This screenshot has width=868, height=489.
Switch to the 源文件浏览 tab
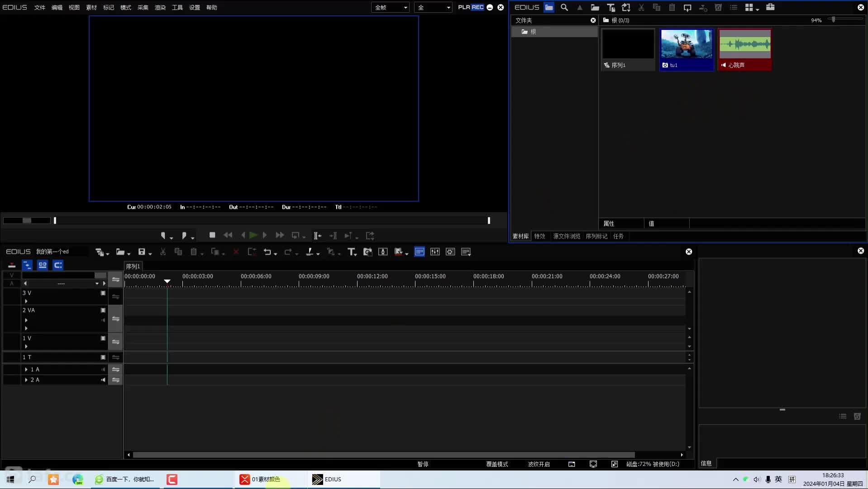click(x=567, y=236)
